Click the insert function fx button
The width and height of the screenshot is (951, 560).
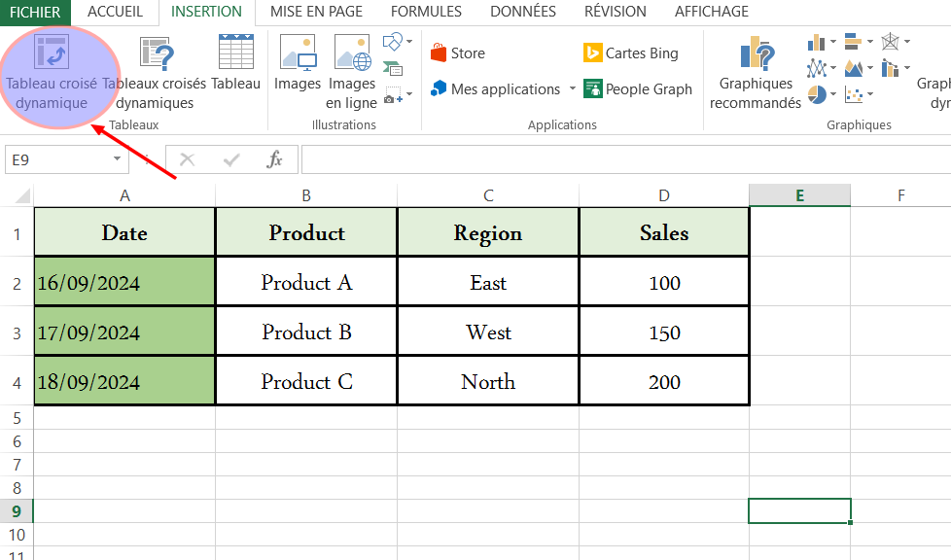275,159
